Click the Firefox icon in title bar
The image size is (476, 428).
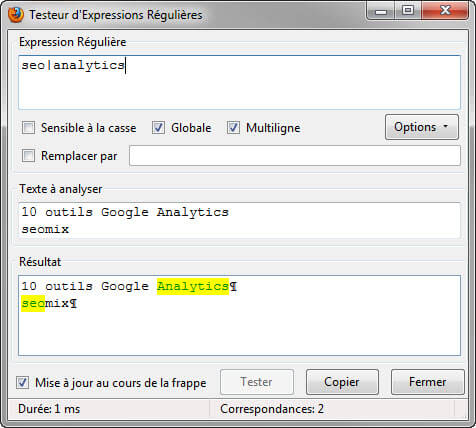pyautogui.click(x=16, y=15)
